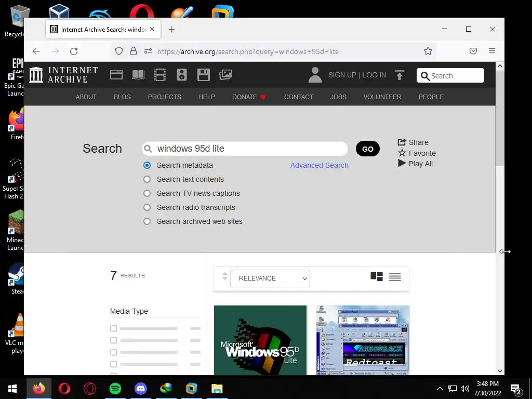Image resolution: width=532 pixels, height=399 pixels.
Task: Reload the page with refresh icon
Action: (74, 51)
